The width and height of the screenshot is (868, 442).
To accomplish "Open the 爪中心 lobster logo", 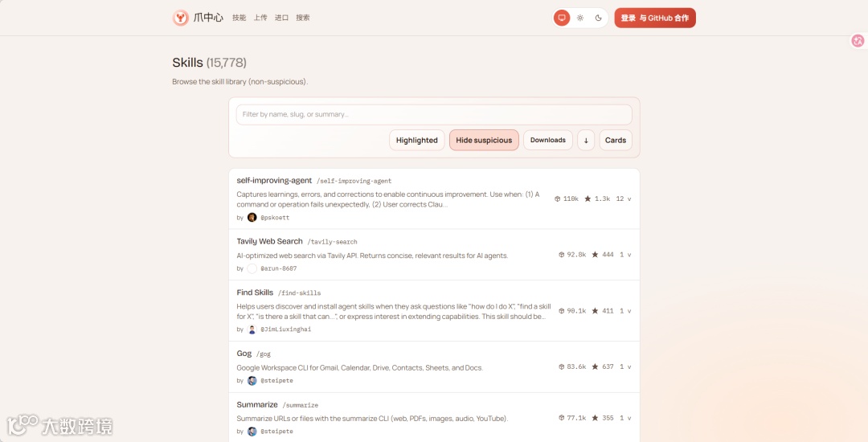I will 181,18.
